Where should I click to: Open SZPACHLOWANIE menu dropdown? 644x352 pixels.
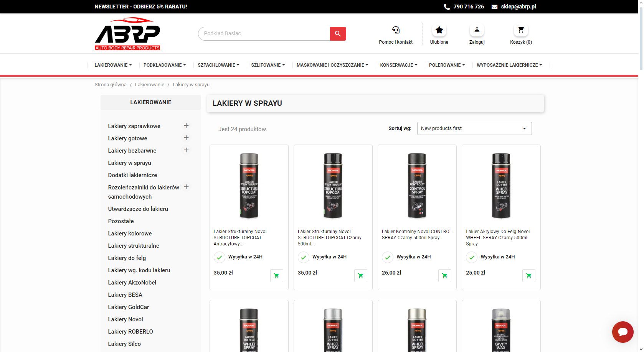[218, 65]
